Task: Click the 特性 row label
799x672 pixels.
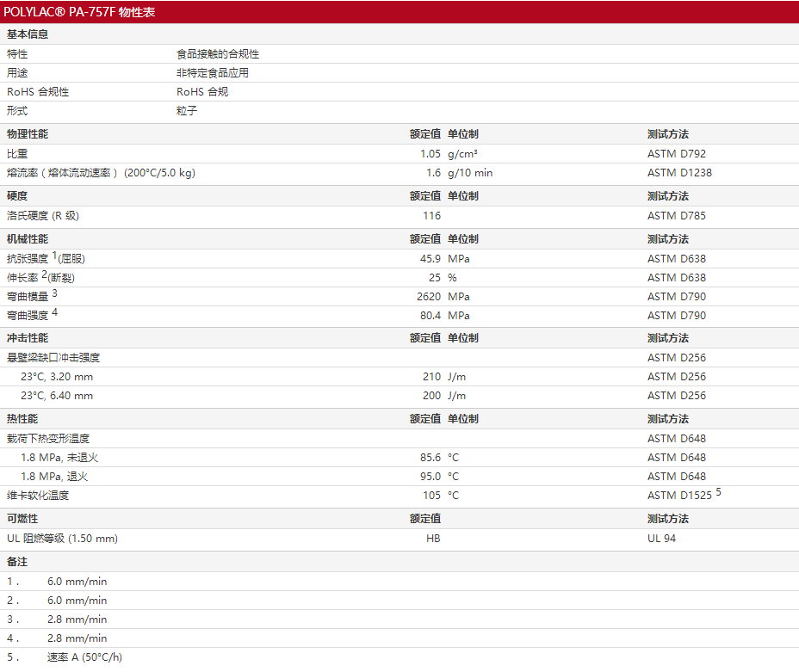Action: [x=17, y=54]
